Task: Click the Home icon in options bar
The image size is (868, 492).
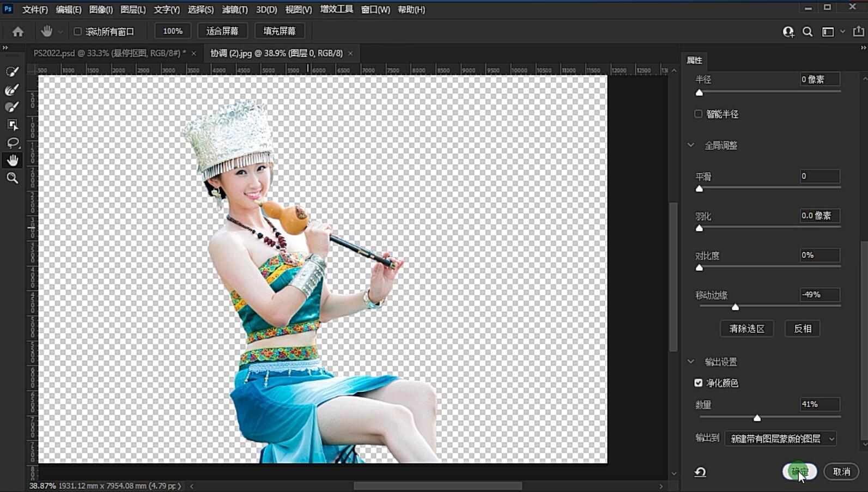Action: (18, 32)
